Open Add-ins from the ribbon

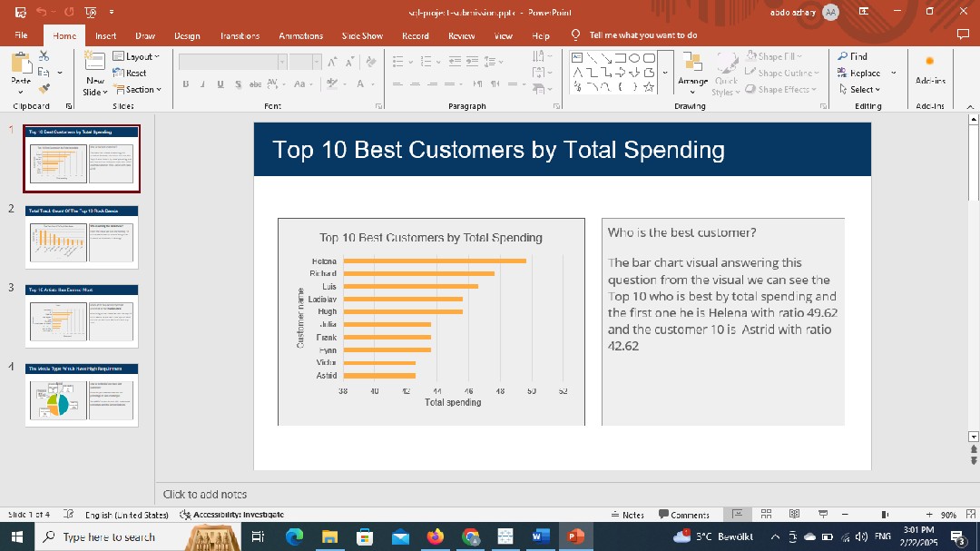(x=930, y=71)
